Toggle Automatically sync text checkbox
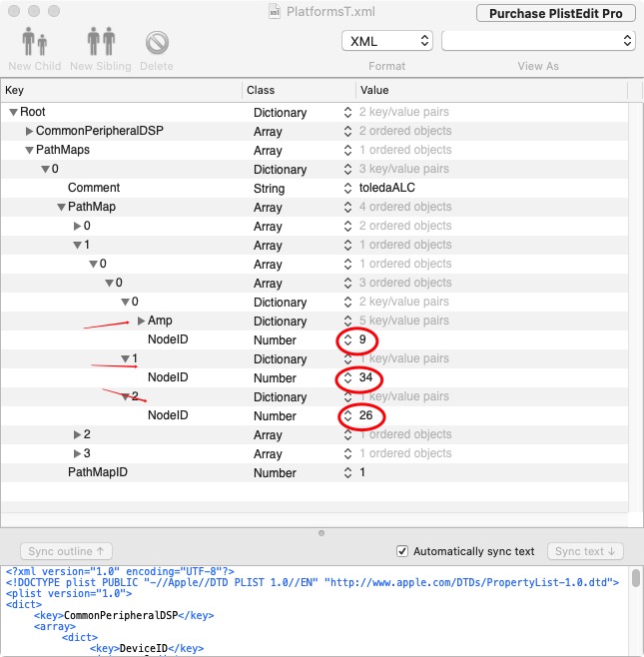644x657 pixels. click(402, 551)
